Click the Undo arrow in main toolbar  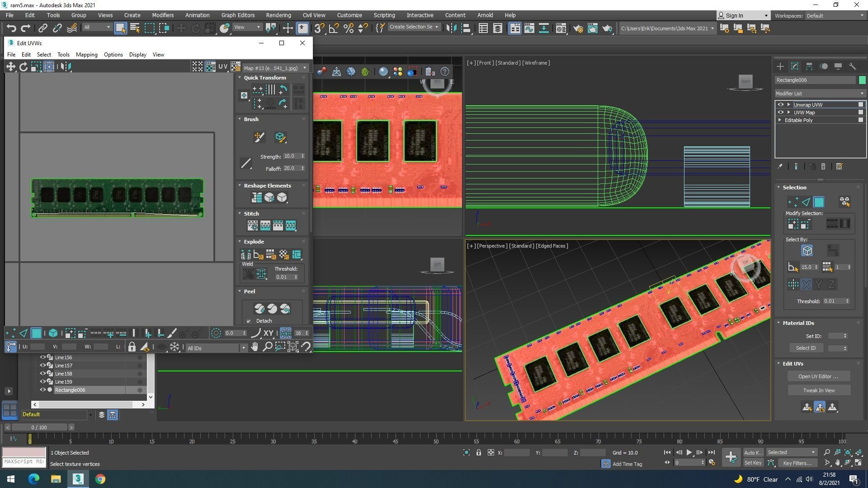(11, 28)
